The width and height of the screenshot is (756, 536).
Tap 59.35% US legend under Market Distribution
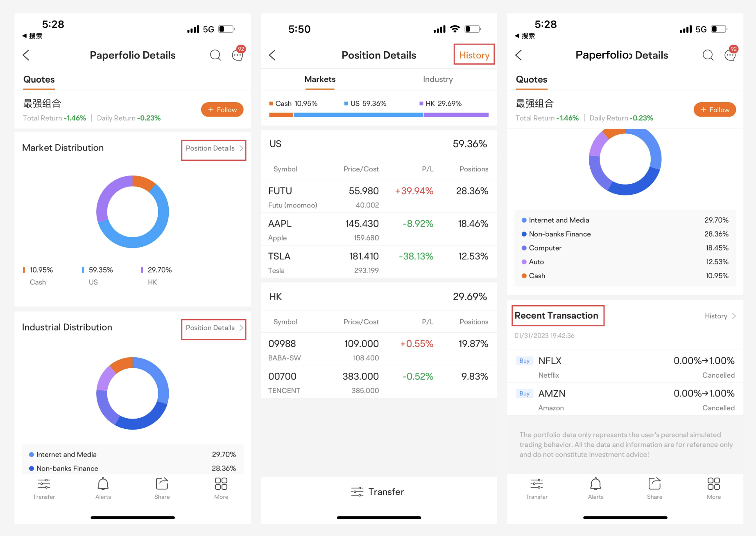point(97,276)
